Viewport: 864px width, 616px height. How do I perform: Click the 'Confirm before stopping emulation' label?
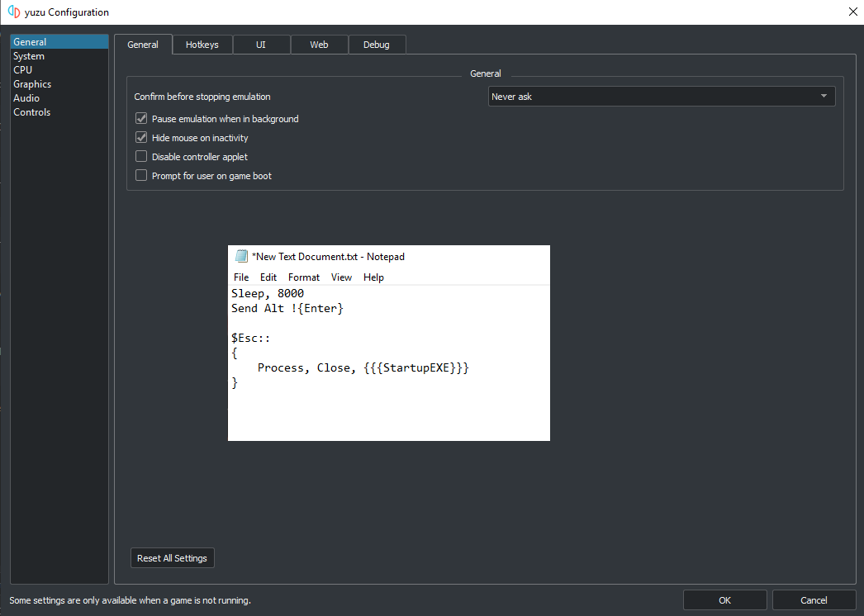point(202,97)
